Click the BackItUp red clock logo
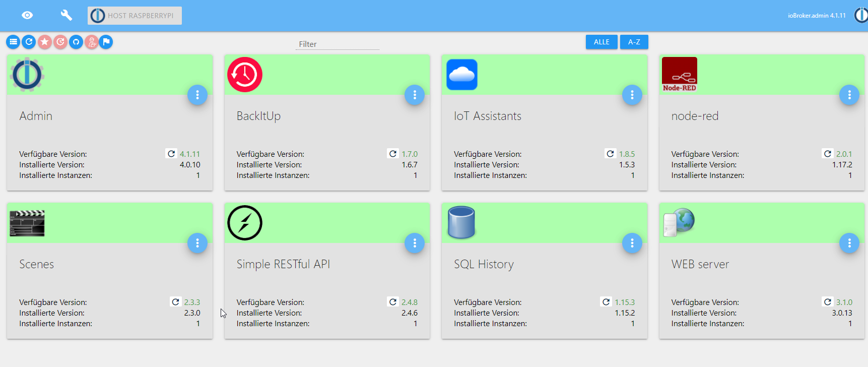 pos(245,75)
